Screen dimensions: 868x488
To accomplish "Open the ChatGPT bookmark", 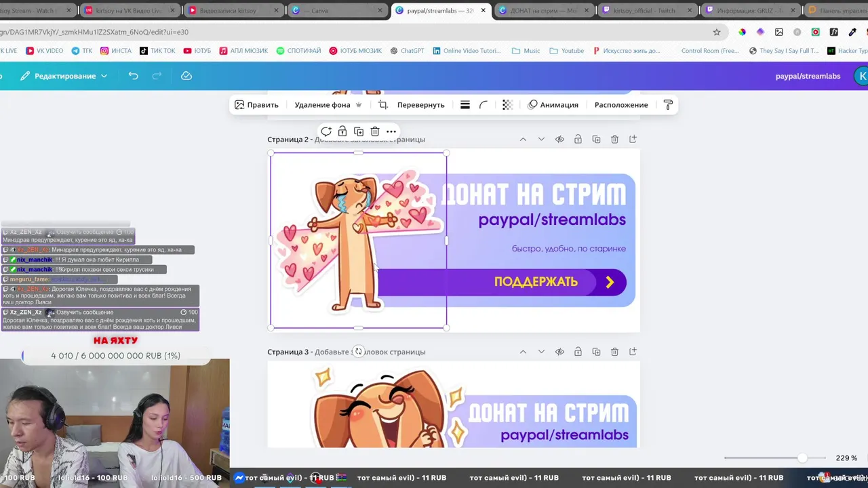I will tap(407, 51).
